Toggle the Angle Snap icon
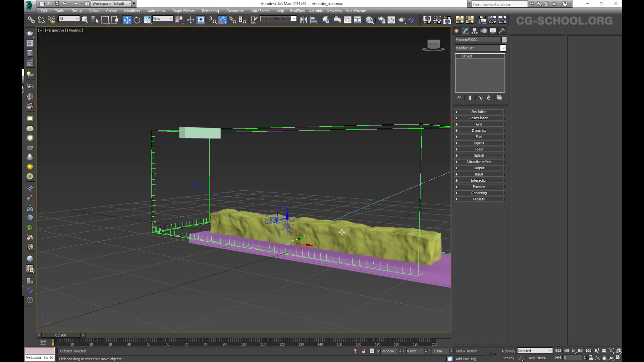 pos(223,20)
